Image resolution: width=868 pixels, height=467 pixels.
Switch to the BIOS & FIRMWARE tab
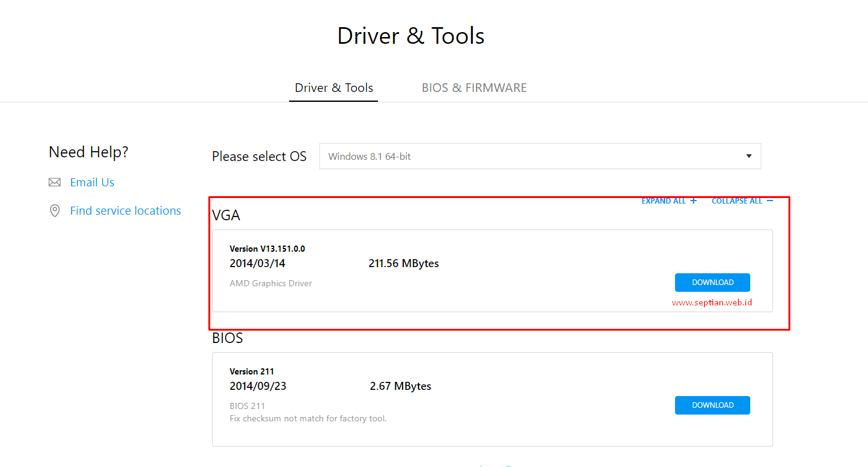[x=474, y=88]
